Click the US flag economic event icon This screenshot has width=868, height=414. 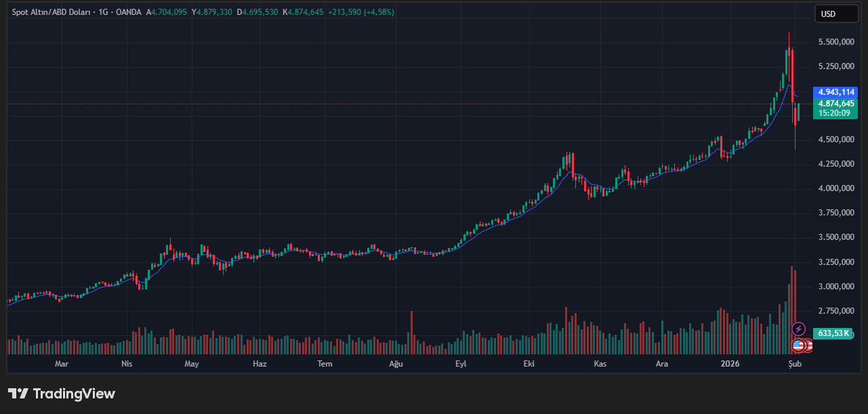[x=798, y=346]
